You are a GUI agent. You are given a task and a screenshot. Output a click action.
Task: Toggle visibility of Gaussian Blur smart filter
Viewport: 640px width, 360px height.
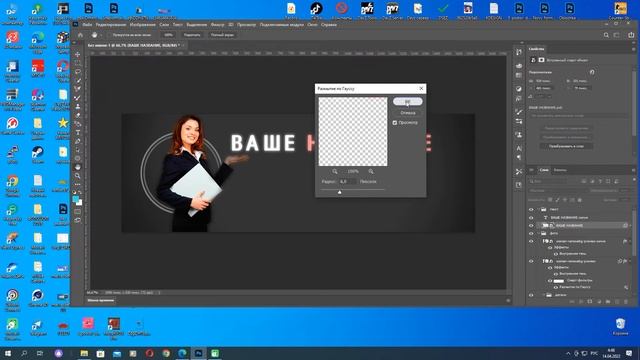[556, 287]
